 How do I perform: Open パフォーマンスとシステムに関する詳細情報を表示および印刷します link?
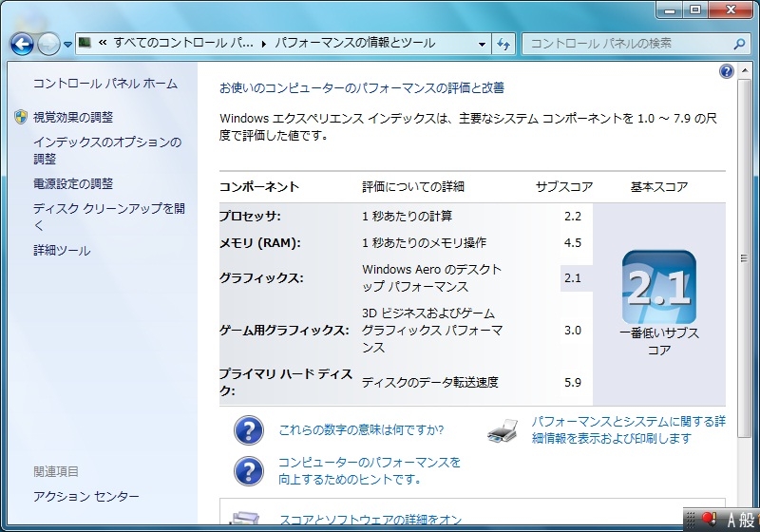pyautogui.click(x=629, y=429)
